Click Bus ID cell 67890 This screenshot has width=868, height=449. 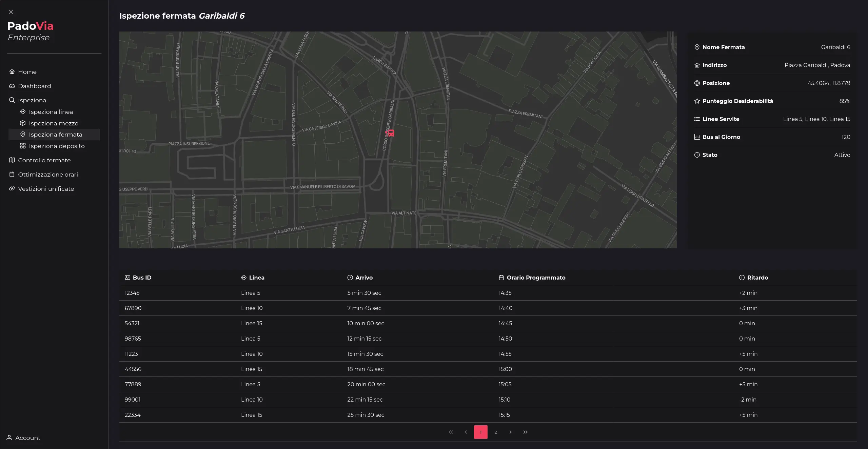tap(133, 308)
